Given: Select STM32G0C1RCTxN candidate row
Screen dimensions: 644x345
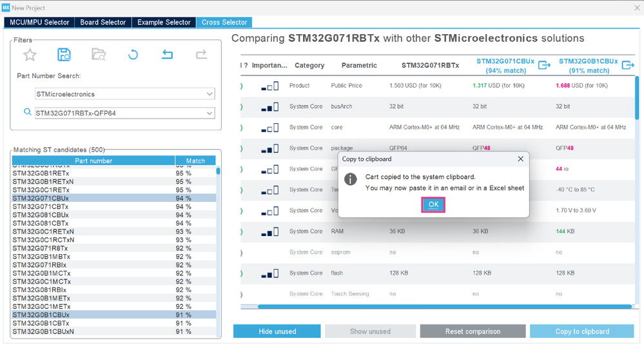Looking at the screenshot, I should pyautogui.click(x=113, y=240).
